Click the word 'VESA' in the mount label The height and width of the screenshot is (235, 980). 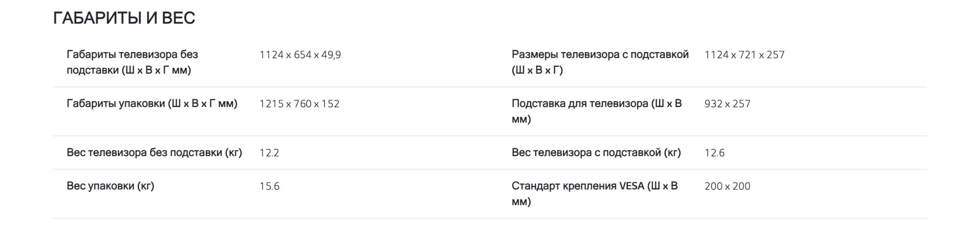point(632,186)
